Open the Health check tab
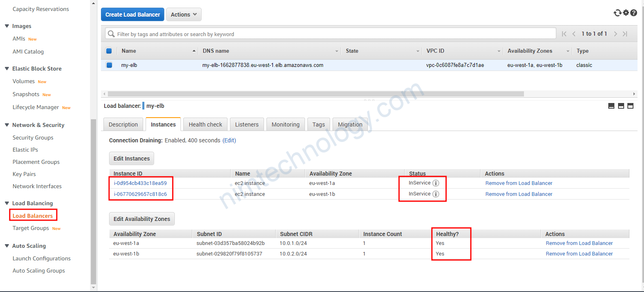Screen dimensions: 644x292 pyautogui.click(x=205, y=125)
